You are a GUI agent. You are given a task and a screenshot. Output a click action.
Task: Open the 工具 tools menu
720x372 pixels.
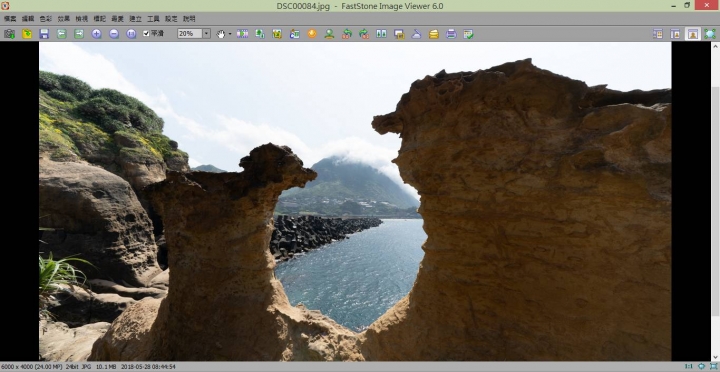pos(153,19)
